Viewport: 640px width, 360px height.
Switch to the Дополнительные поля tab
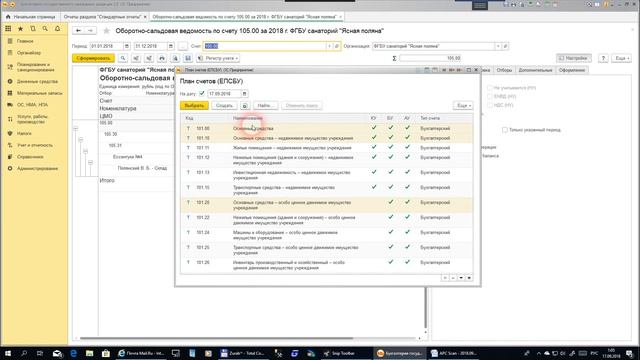point(535,70)
